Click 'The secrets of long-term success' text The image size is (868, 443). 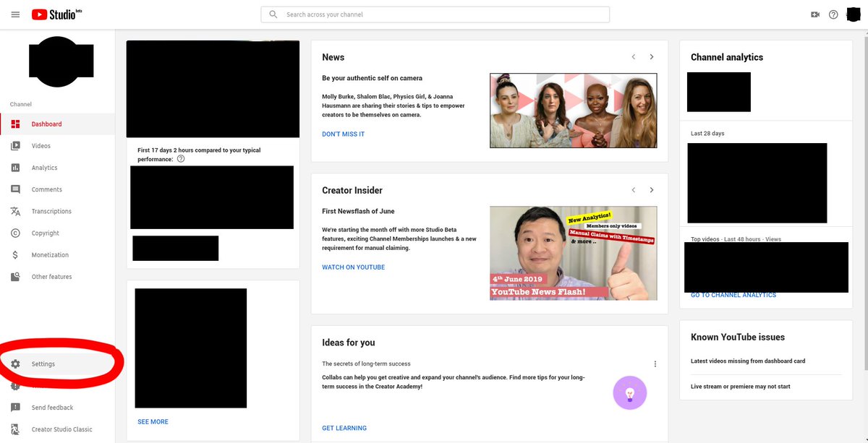click(x=367, y=364)
